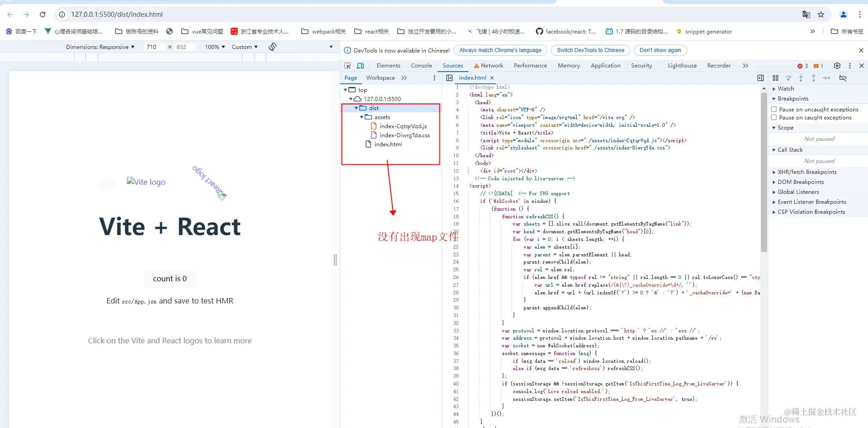Collapse the Breakpoints section
Image resolution: width=868 pixels, height=428 pixels.
pos(774,99)
